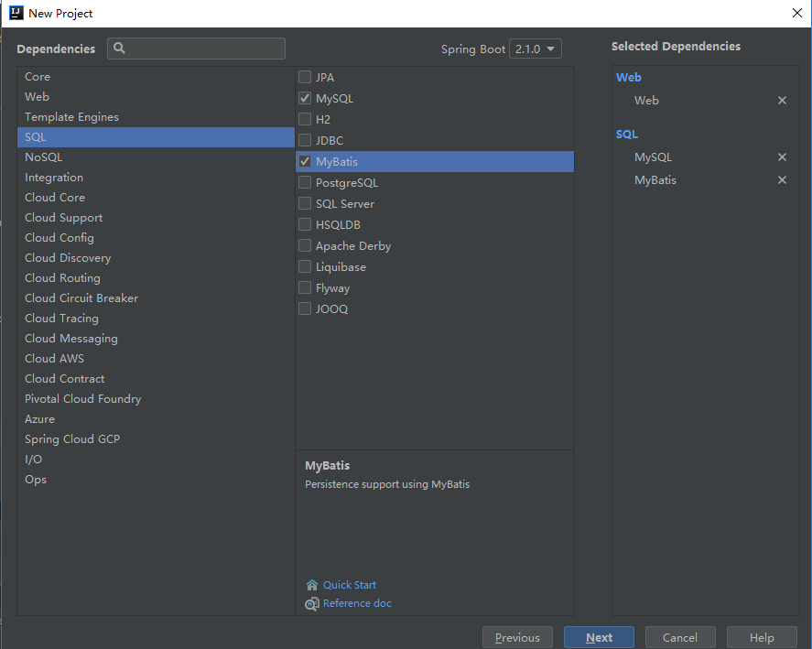This screenshot has width=812, height=649.
Task: Click the Next button
Action: 600,638
